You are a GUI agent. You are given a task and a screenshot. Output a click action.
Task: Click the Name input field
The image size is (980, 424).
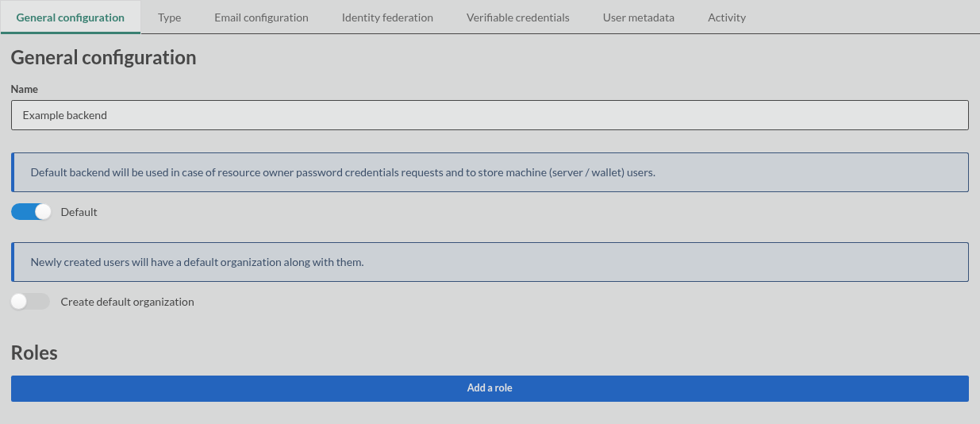click(490, 115)
